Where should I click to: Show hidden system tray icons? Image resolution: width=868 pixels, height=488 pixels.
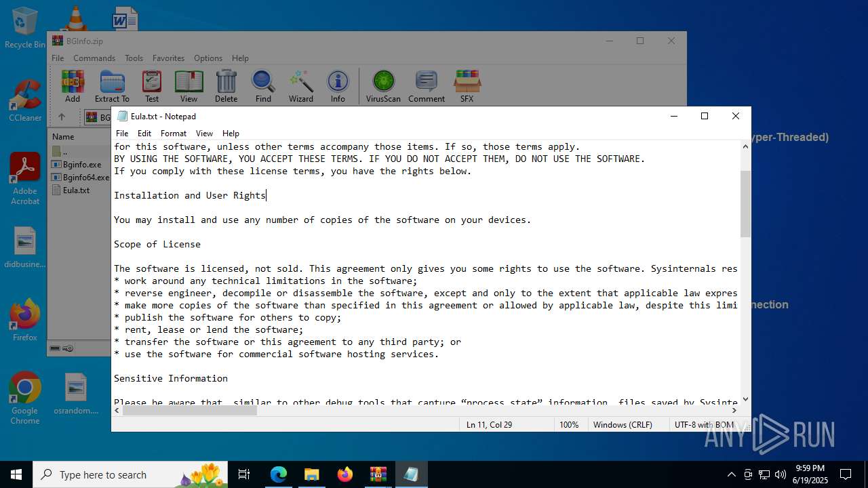[731, 474]
